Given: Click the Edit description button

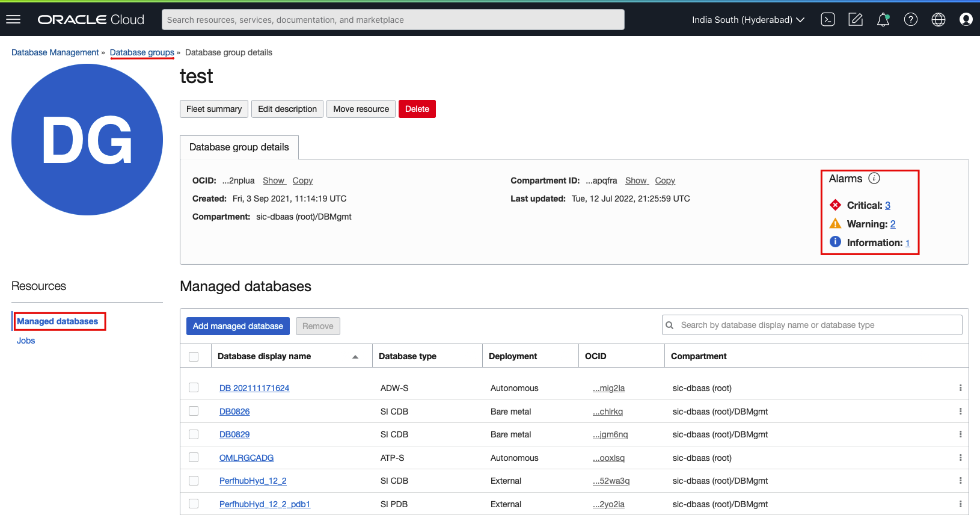Looking at the screenshot, I should coord(287,109).
